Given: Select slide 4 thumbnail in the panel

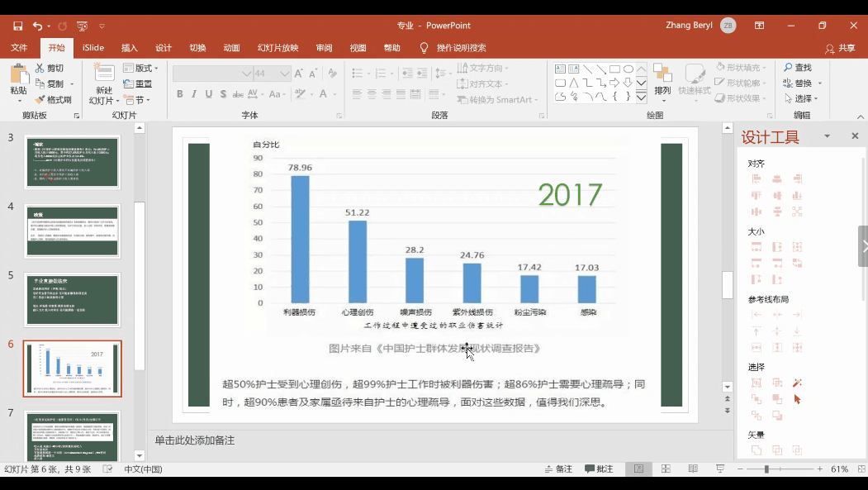Looking at the screenshot, I should (73, 231).
